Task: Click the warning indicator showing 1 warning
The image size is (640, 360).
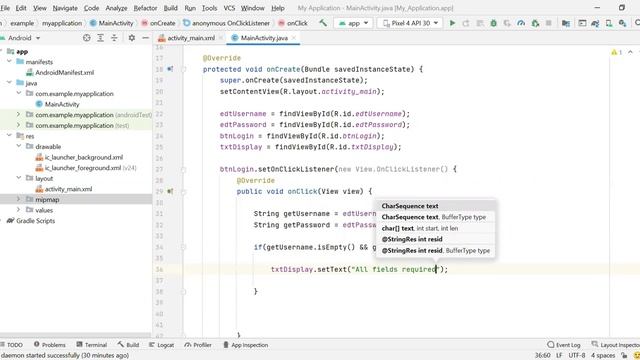Action: [x=616, y=52]
